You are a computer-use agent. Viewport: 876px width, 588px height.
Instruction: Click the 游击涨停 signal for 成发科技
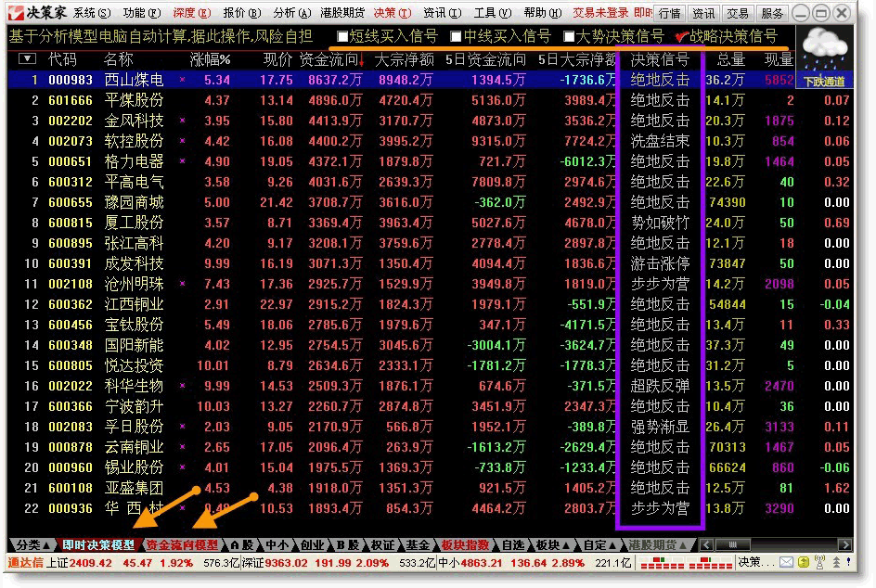660,263
